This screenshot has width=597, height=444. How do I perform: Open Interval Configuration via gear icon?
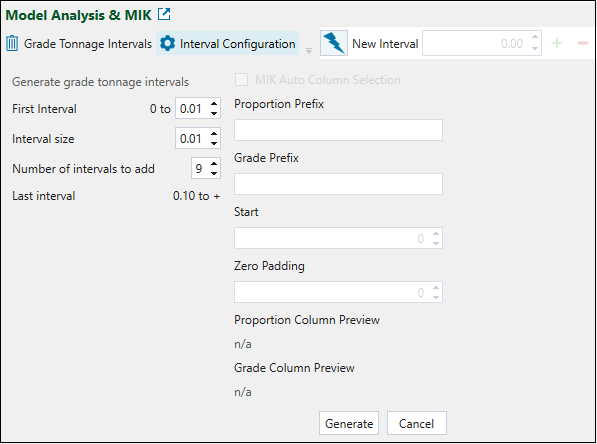(x=167, y=43)
